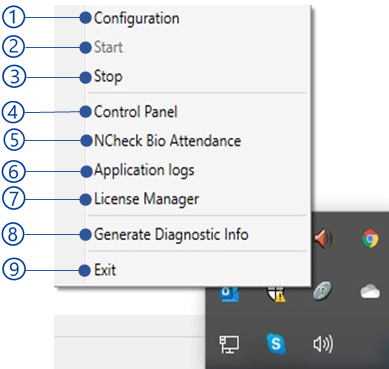Open the OneDrive cloud icon
The image size is (389, 369).
click(370, 292)
